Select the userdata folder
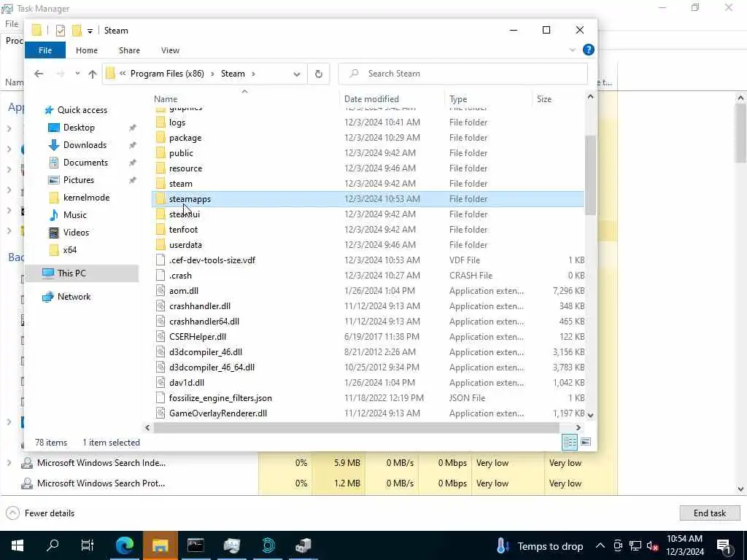The height and width of the screenshot is (560, 747). pyautogui.click(x=368, y=245)
